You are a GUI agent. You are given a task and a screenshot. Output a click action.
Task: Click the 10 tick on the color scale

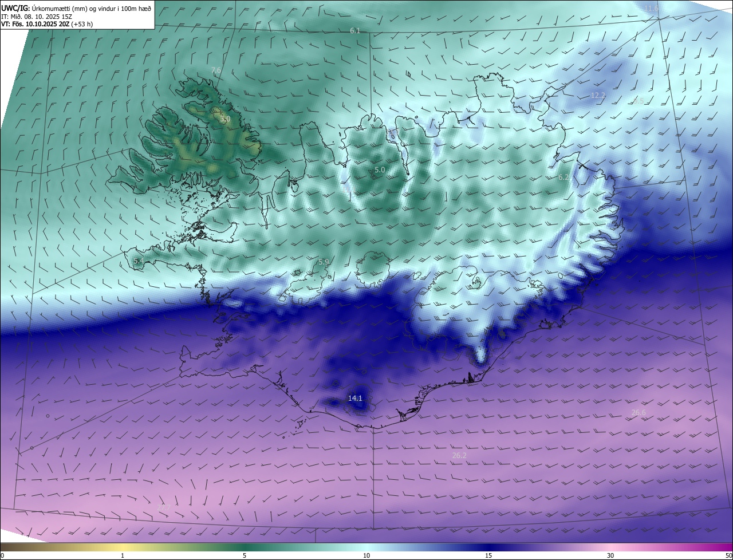pyautogui.click(x=366, y=555)
